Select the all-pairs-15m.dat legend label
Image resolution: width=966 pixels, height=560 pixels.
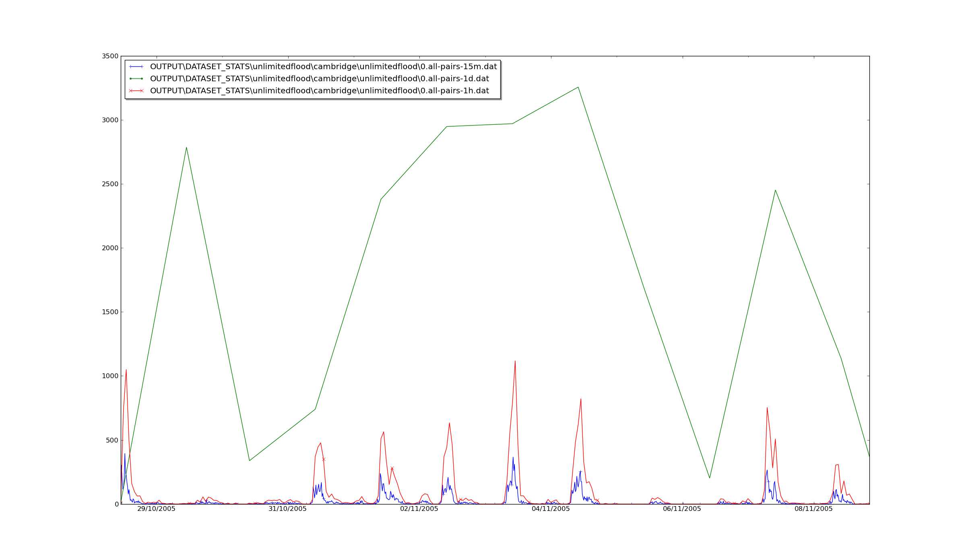click(x=323, y=67)
